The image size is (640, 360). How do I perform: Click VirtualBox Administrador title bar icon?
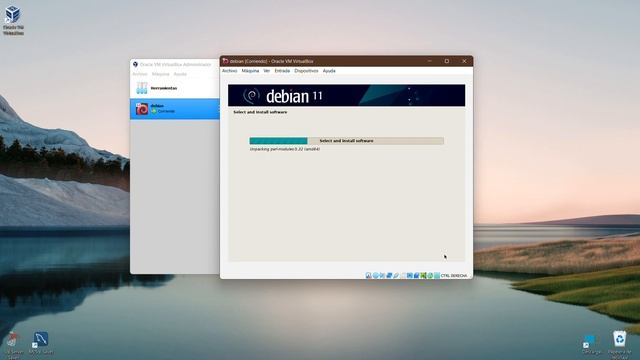click(136, 64)
